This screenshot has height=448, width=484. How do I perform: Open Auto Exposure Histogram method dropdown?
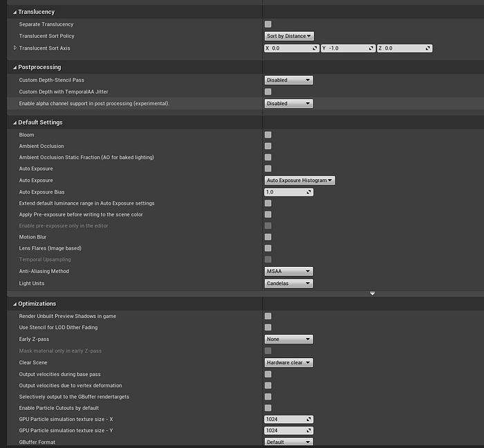pyautogui.click(x=299, y=180)
